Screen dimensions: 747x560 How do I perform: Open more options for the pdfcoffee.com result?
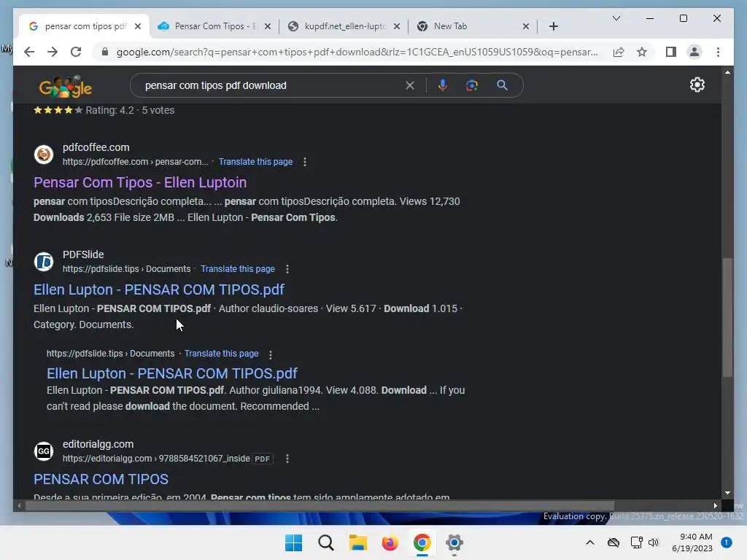[305, 162]
